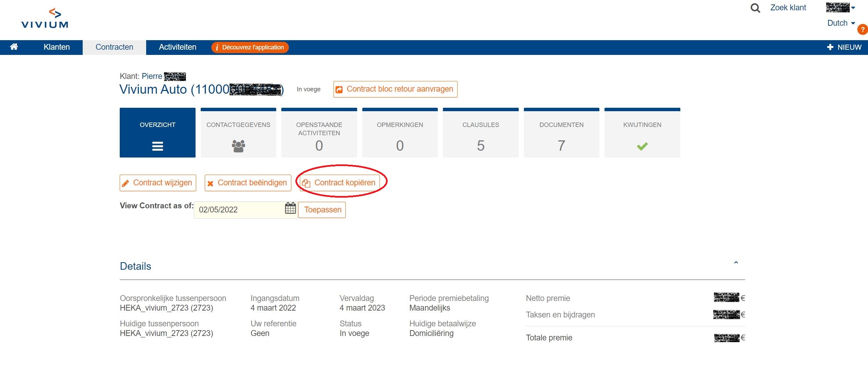Click the Domiciliëring payment method value
Viewport: 868px width, 372px height.
(x=431, y=333)
